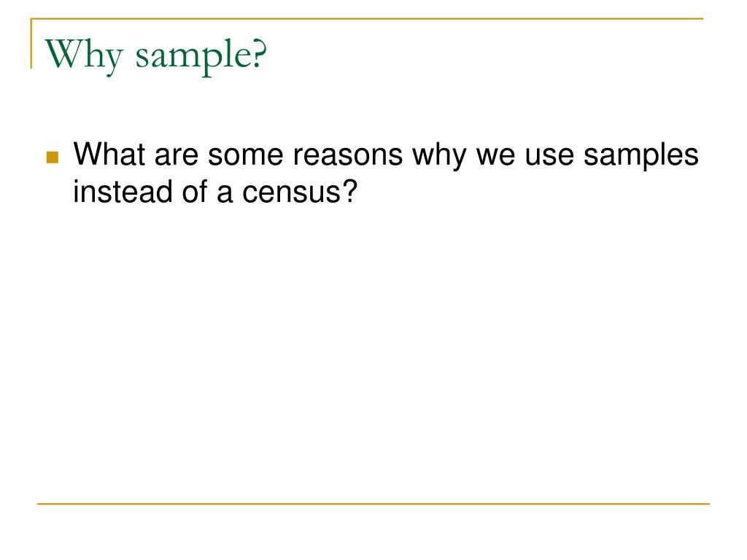The image size is (747, 560).
Task: Click the word "we" in the bullet
Action: [495, 156]
